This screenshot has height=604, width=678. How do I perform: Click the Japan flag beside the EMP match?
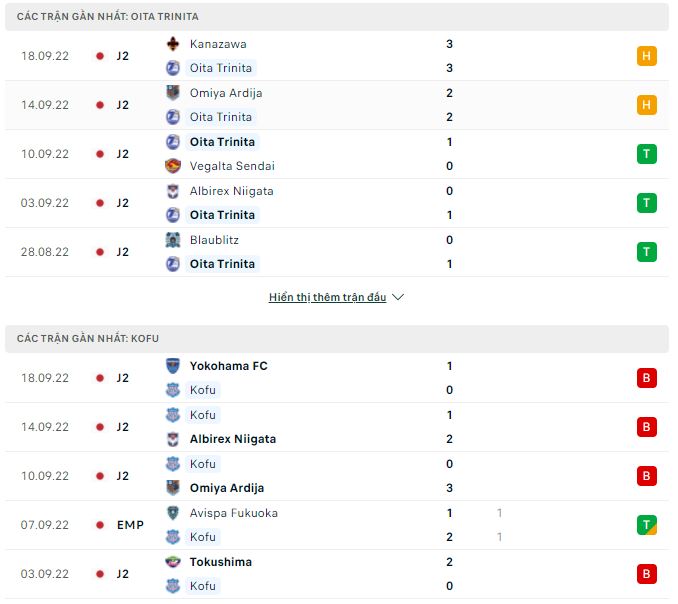(99, 525)
